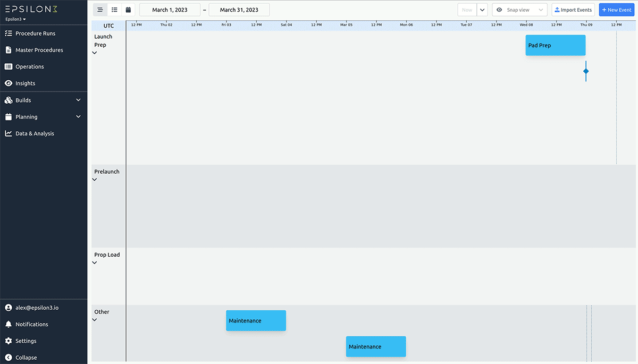Click the Import Events button

click(x=573, y=9)
